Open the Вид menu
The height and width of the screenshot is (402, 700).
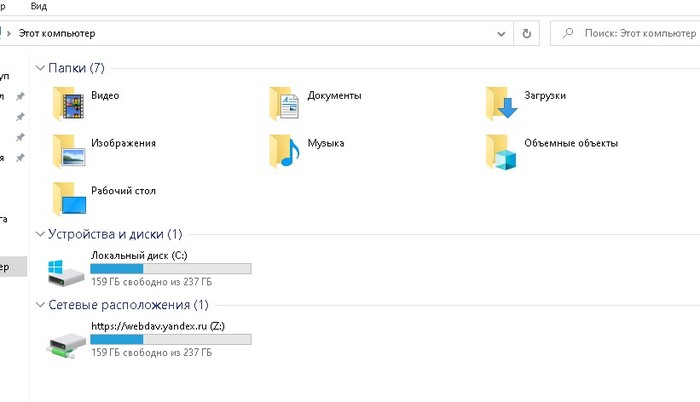[x=39, y=6]
